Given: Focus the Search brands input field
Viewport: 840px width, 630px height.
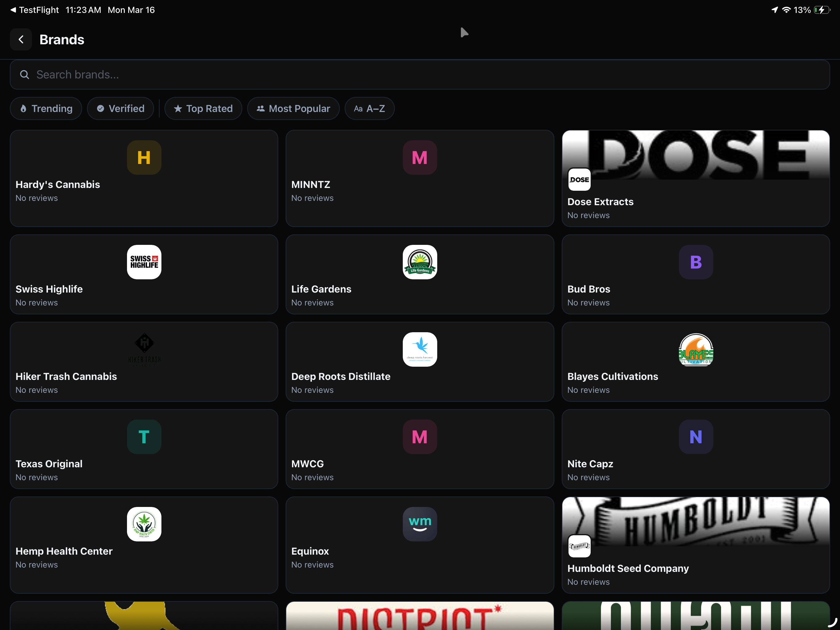Looking at the screenshot, I should (x=420, y=74).
